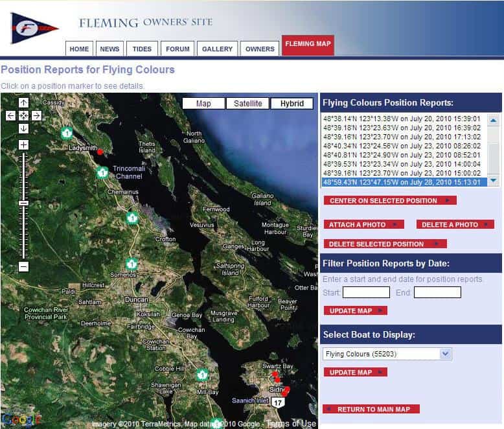Click the Terms of Use link on map
Viewport: 504px width, 429px height.
tap(292, 424)
